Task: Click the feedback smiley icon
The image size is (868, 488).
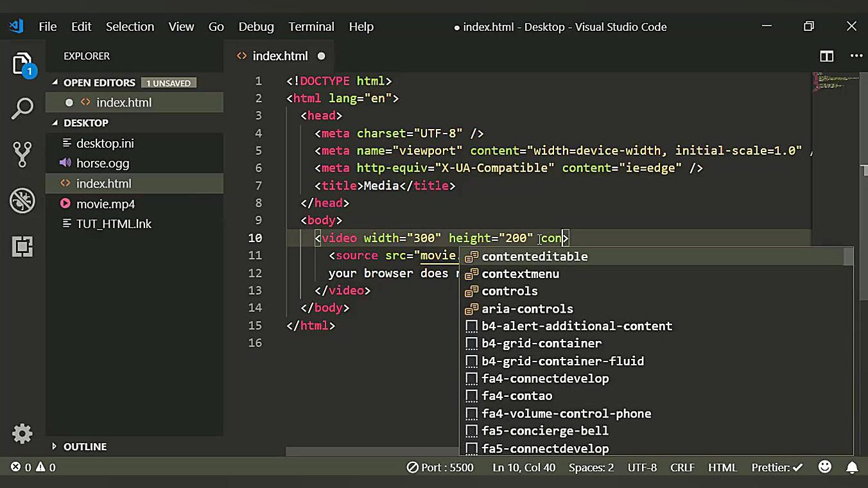Action: coord(825,467)
